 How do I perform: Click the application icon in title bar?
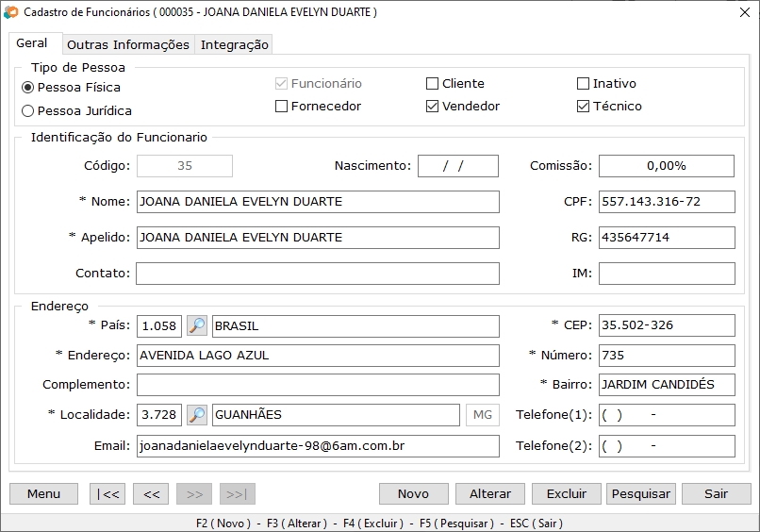11,12
